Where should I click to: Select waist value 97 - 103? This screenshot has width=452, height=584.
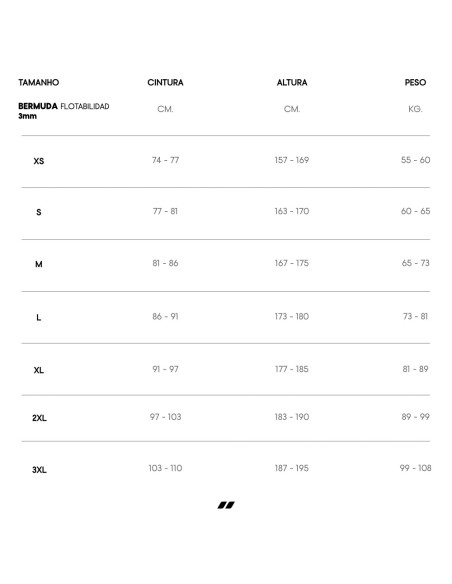point(165,417)
